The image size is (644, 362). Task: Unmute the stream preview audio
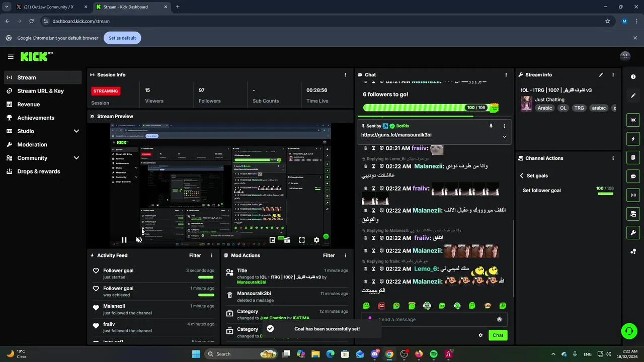pos(139,240)
